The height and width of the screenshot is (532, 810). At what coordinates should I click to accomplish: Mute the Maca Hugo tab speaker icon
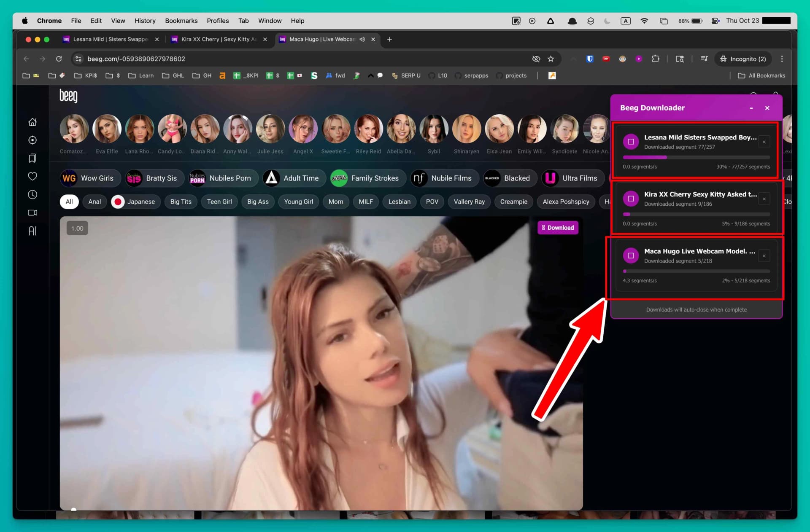(x=362, y=39)
